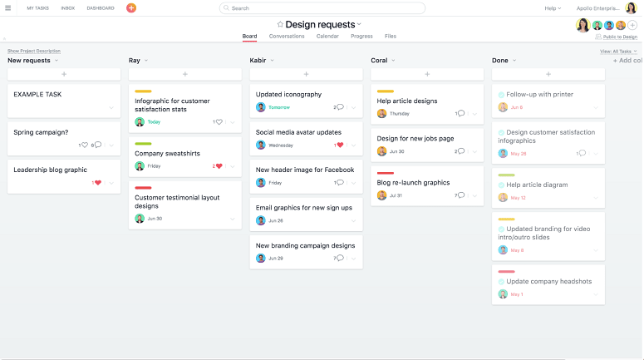Image resolution: width=644 pixels, height=360 pixels.
Task: Click red label on Customer testimonial card
Action: [x=143, y=187]
